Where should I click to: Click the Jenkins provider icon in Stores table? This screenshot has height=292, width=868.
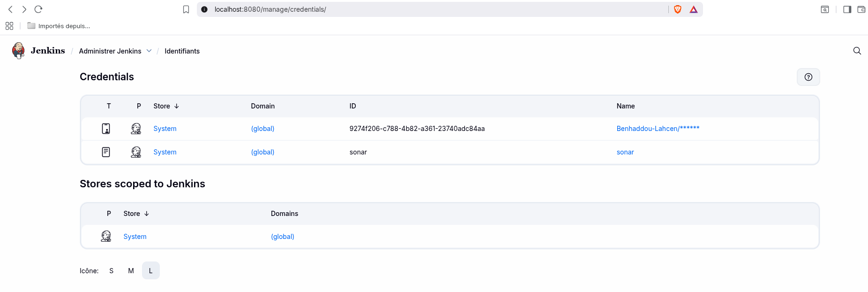tap(106, 236)
